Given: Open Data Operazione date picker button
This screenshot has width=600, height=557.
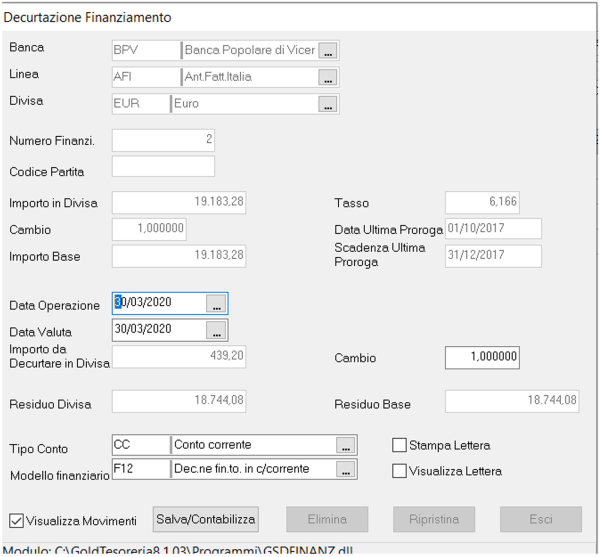Looking at the screenshot, I should click(217, 304).
